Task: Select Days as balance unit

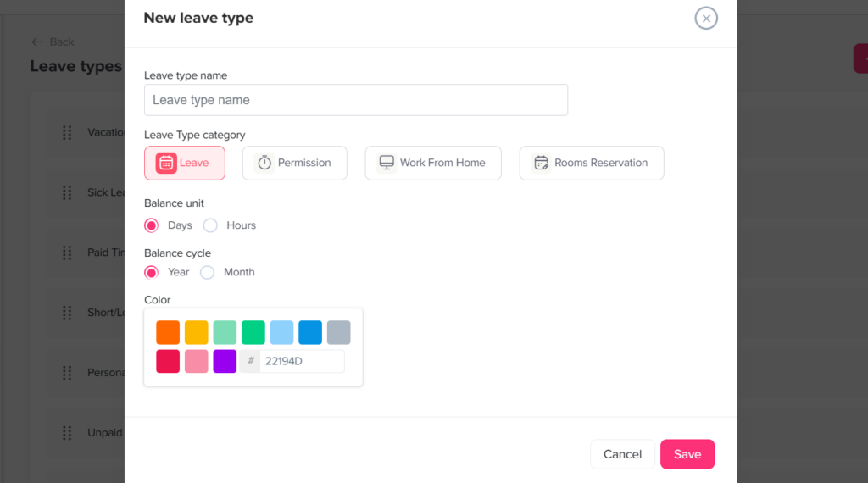Action: coord(152,225)
